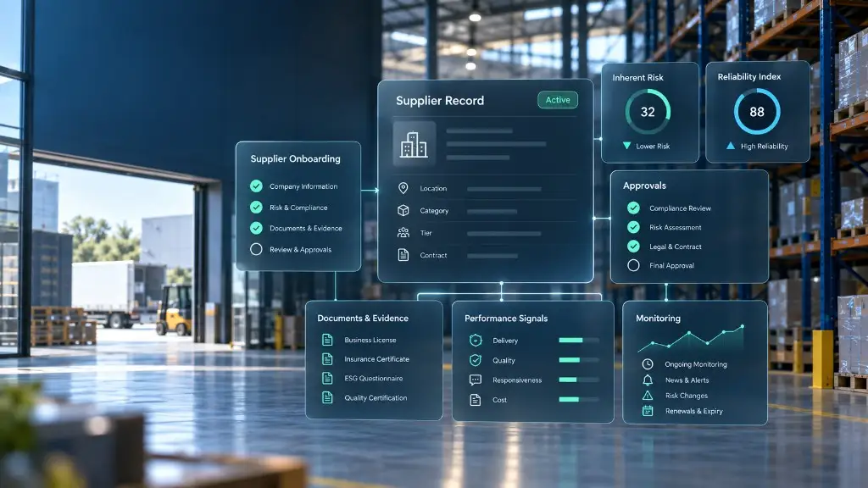Click the Renewals & Expiry calendar icon

[647, 411]
